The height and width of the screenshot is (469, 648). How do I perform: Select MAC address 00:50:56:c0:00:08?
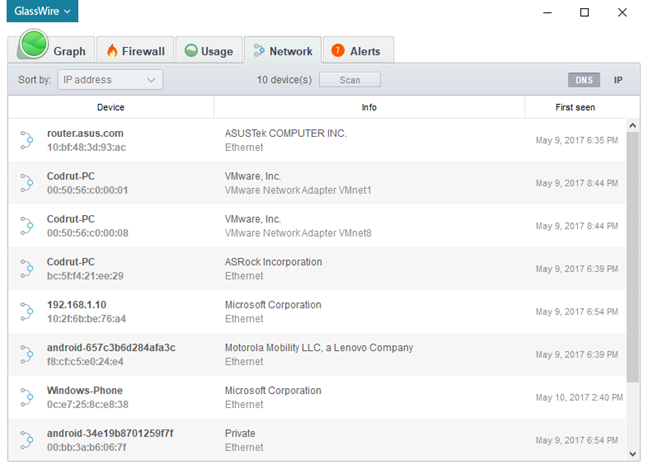pyautogui.click(x=87, y=233)
